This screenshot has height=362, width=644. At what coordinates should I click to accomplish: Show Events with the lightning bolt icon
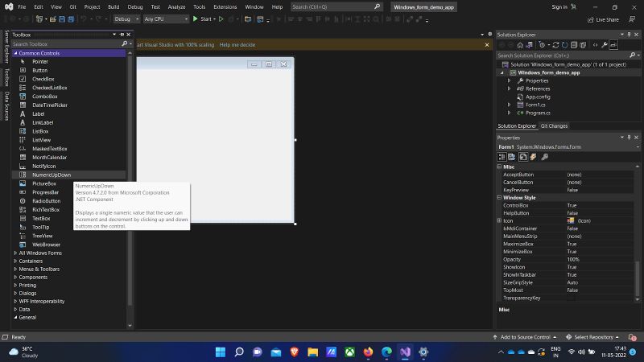[x=533, y=157]
